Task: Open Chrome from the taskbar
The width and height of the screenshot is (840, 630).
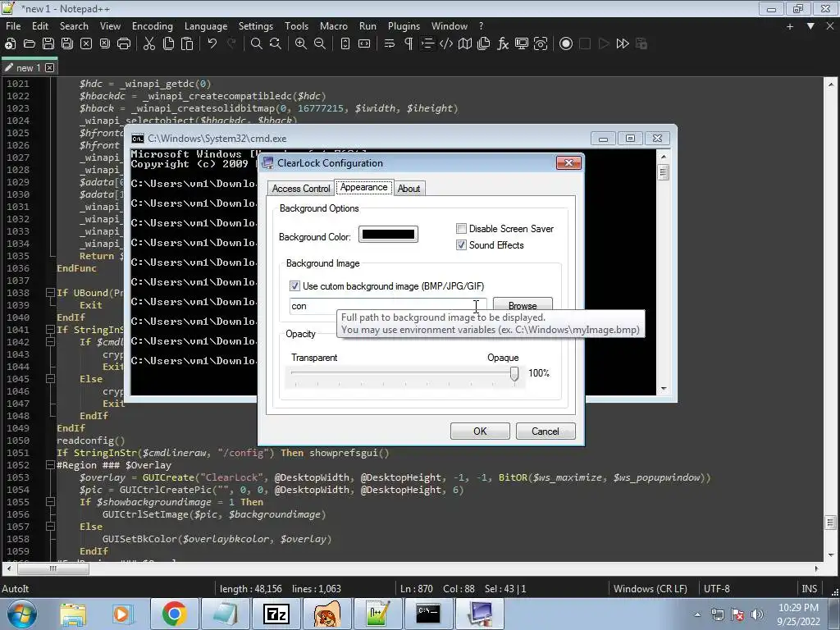Action: click(x=175, y=614)
